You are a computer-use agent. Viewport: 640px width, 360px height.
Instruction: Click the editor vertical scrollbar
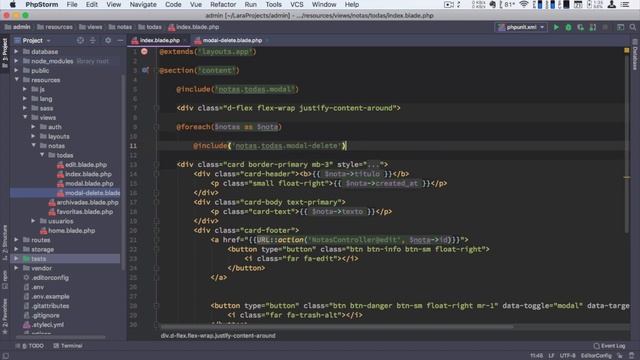pos(627,143)
